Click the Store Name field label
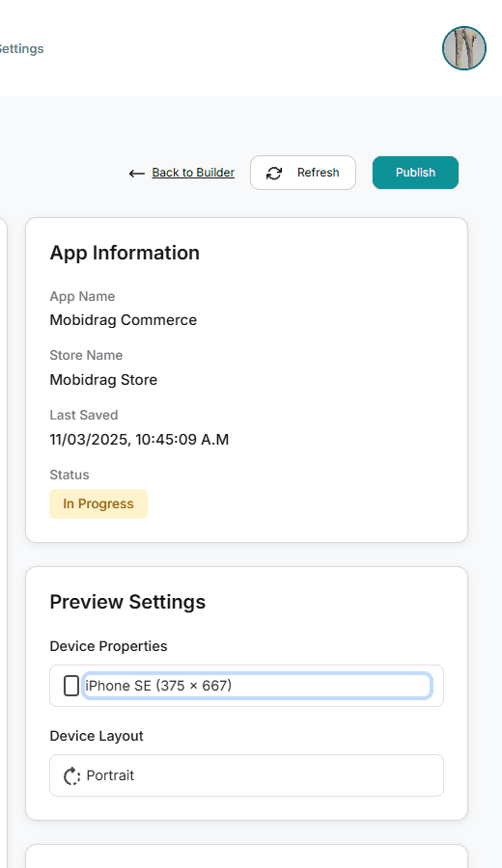This screenshot has width=502, height=868. (x=87, y=355)
